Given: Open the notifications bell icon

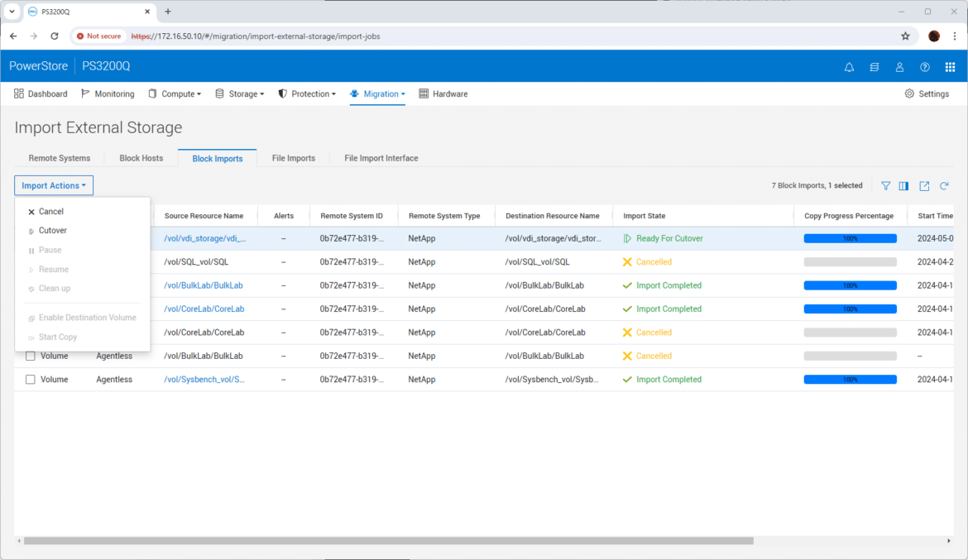Looking at the screenshot, I should click(849, 67).
